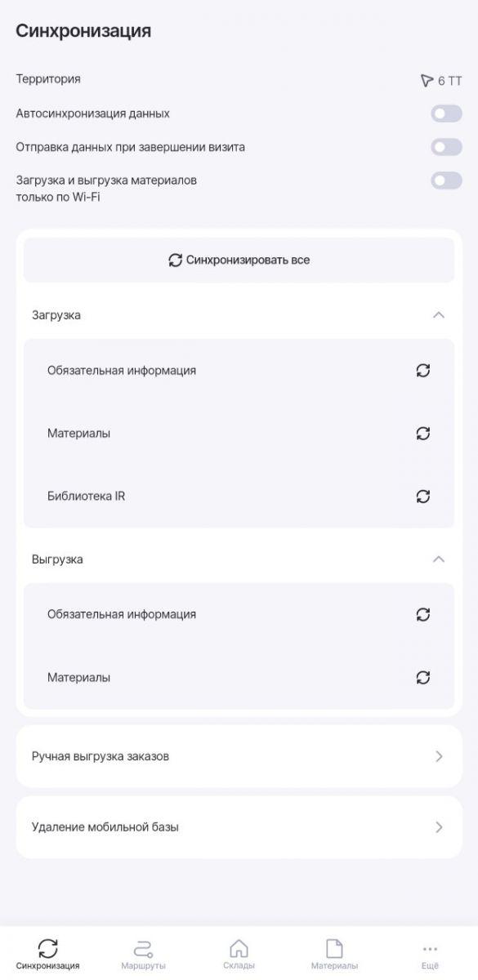
Task: Toggle Автосинхронизация данных switch
Action: coord(446,114)
